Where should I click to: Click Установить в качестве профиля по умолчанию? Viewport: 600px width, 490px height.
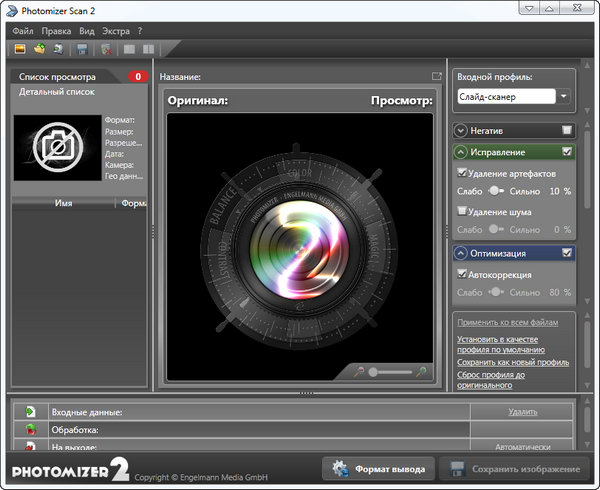click(501, 344)
